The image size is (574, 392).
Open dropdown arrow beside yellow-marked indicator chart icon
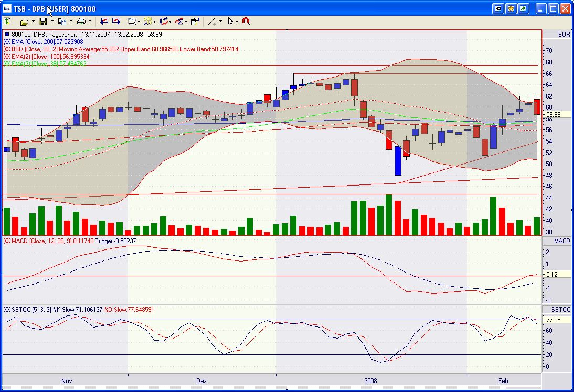pos(154,21)
